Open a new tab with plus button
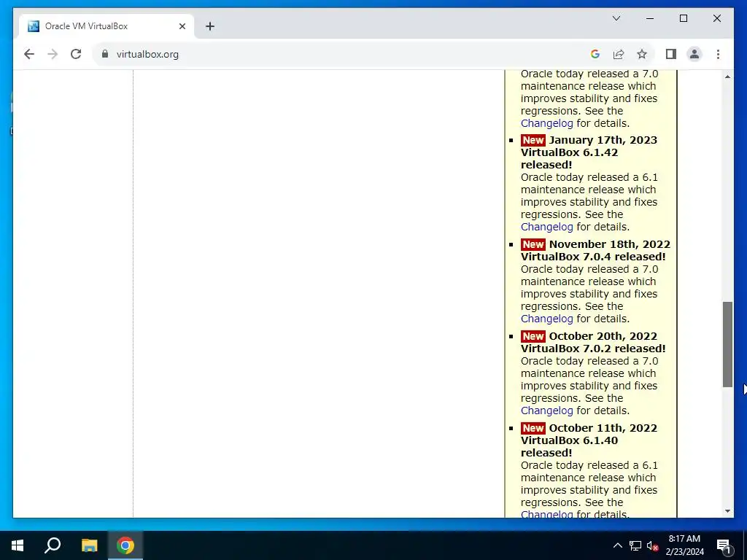Viewport: 747px width, 560px height. click(210, 26)
